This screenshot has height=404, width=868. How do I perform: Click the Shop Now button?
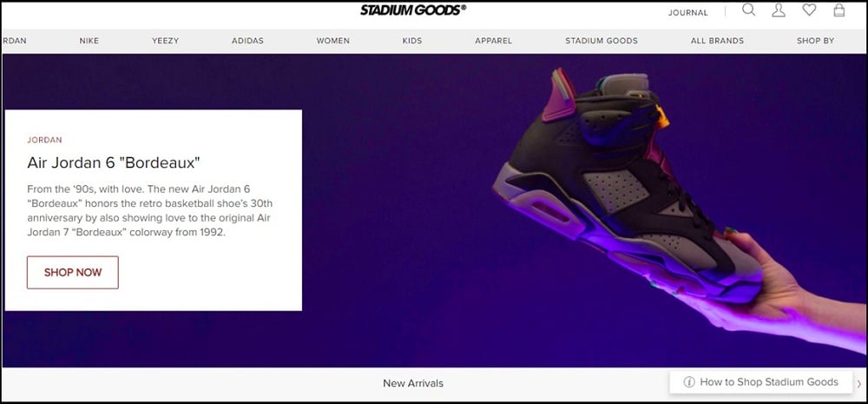coord(73,272)
